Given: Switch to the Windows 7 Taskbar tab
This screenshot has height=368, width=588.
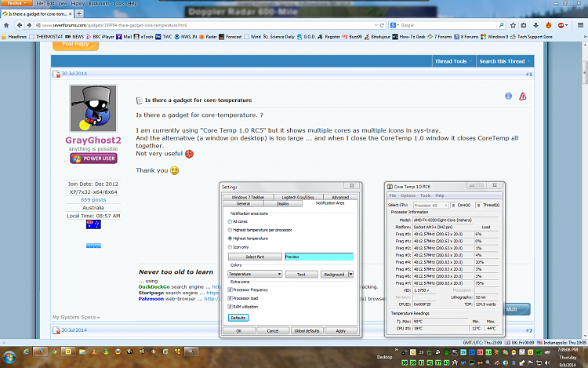Looking at the screenshot, I should (x=248, y=197).
